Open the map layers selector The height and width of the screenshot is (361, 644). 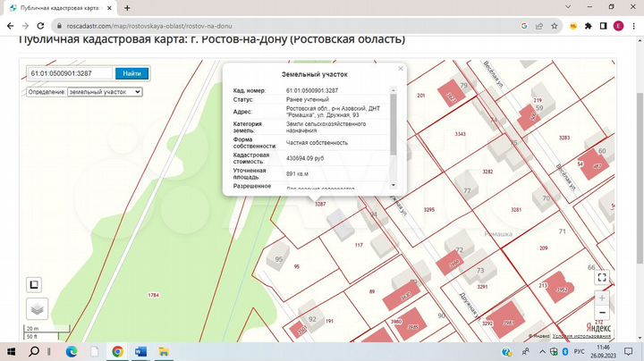pyautogui.click(x=37, y=309)
